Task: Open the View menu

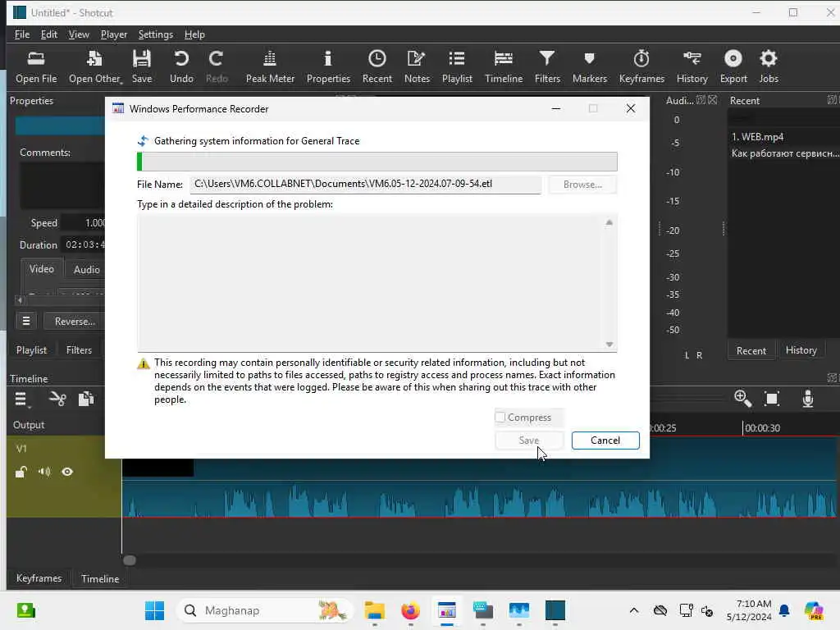Action: (x=79, y=34)
